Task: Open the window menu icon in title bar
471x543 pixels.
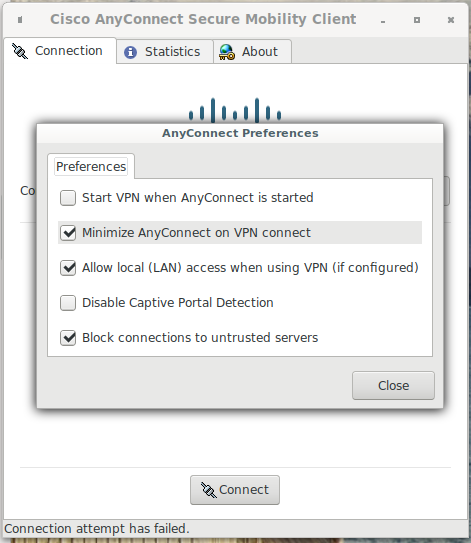Action: click(x=20, y=20)
